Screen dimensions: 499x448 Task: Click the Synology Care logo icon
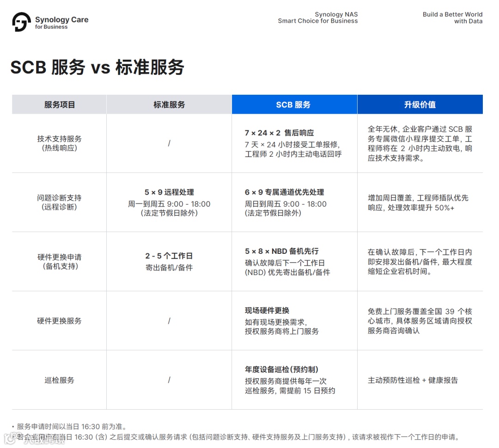tap(21, 22)
